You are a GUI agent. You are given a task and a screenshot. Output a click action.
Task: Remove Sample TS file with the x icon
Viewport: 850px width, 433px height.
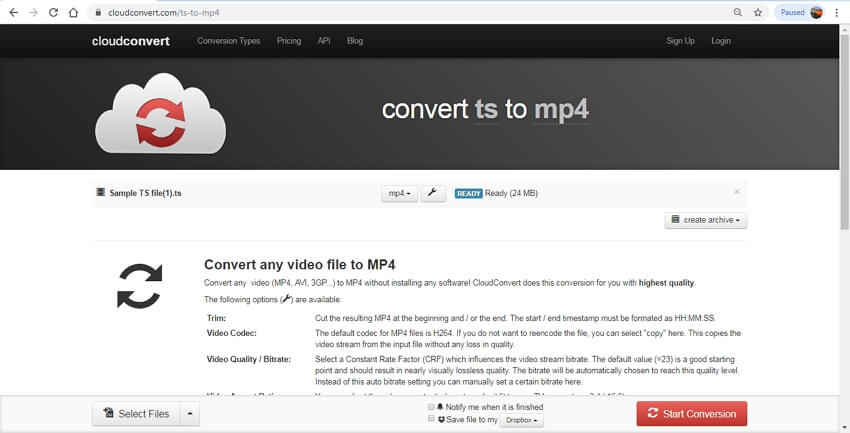point(736,192)
